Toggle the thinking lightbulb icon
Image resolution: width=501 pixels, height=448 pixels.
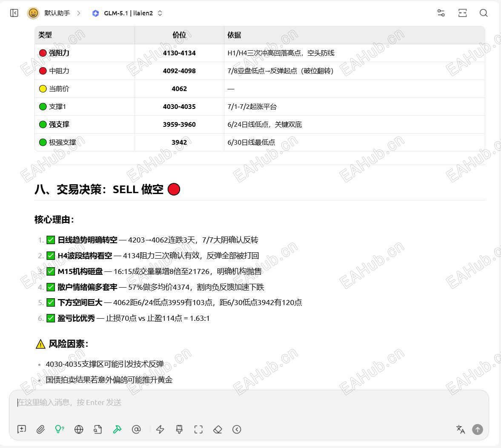click(60, 429)
